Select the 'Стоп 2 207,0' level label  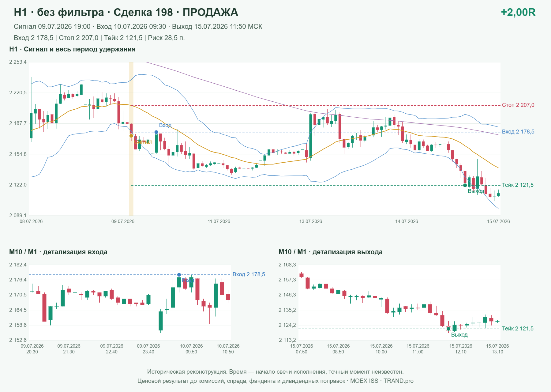(x=518, y=105)
